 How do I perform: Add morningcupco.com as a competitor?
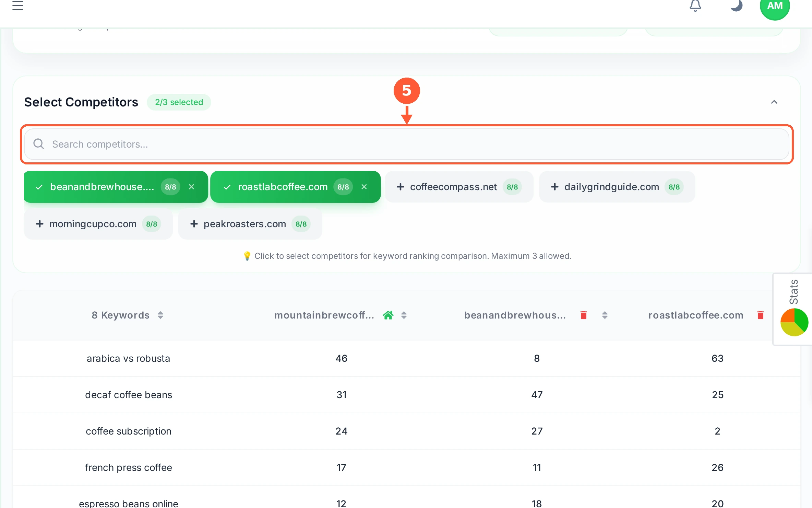[98, 224]
